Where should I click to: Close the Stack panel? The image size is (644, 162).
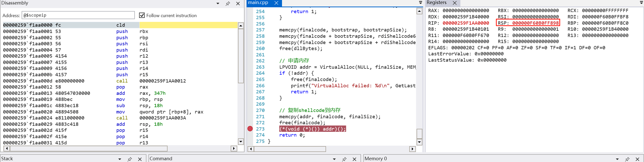[x=140, y=159]
